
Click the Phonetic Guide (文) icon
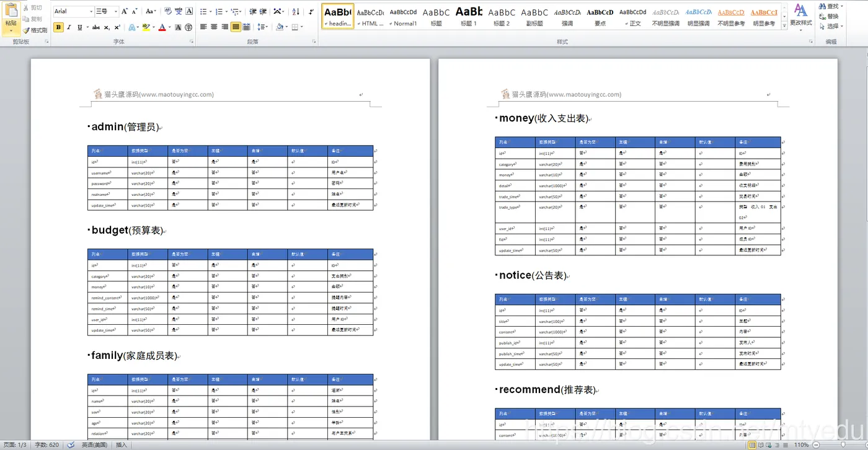point(179,11)
